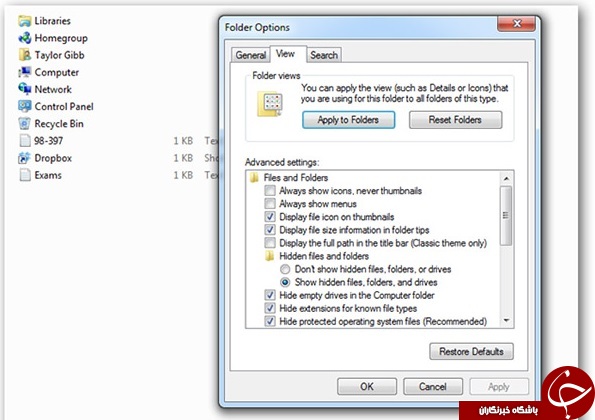Image resolution: width=595 pixels, height=420 pixels.
Task: Click the 1 KB size of Exams
Action: tap(183, 175)
